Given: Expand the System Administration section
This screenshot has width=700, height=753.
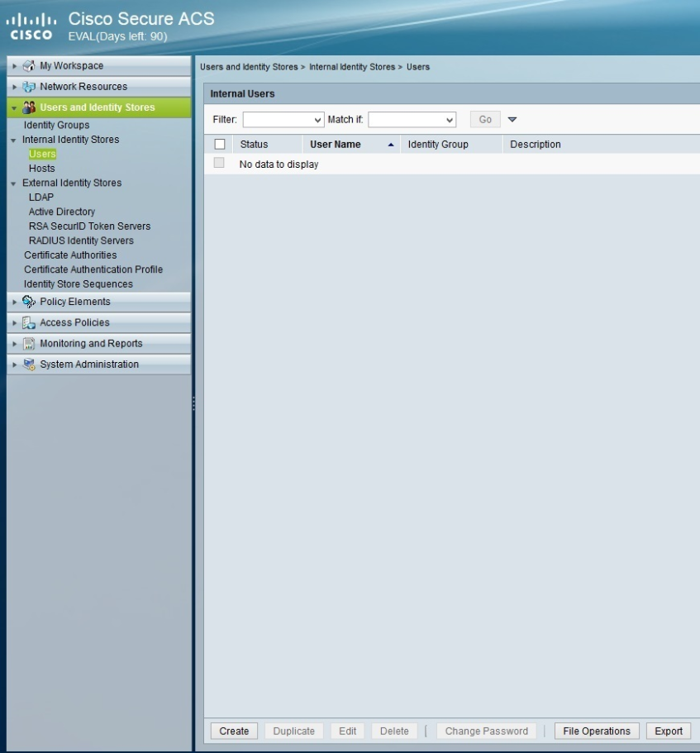Looking at the screenshot, I should [14, 365].
